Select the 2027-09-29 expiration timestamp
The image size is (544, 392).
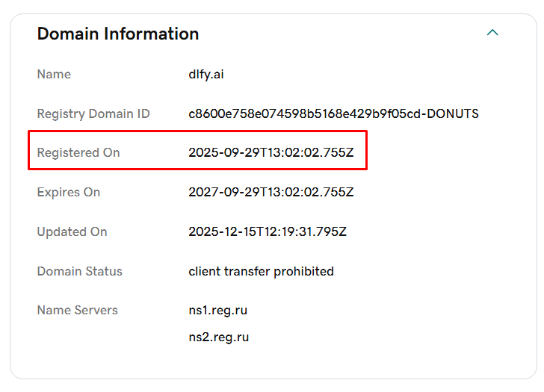(271, 192)
